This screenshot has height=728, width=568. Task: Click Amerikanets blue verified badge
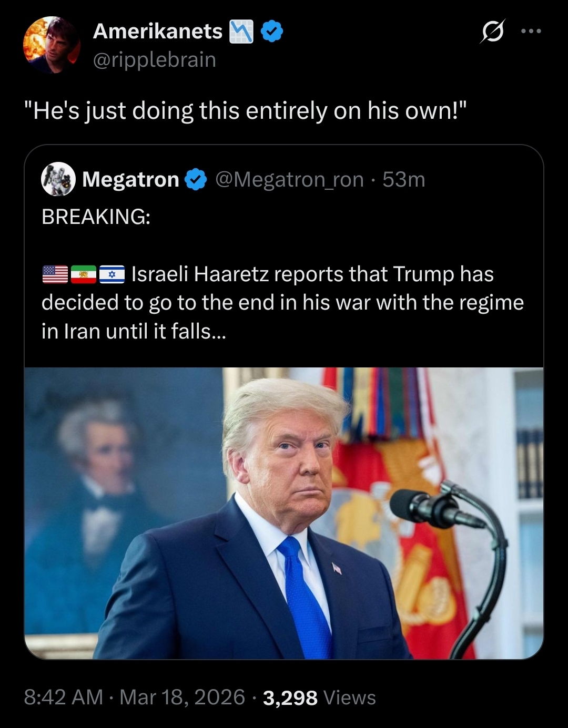click(x=271, y=32)
